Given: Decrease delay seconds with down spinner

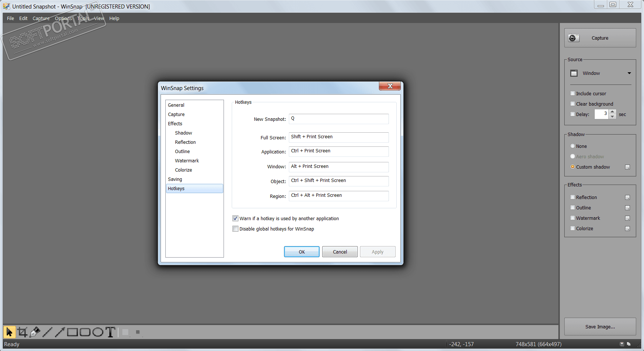Looking at the screenshot, I should pos(612,116).
